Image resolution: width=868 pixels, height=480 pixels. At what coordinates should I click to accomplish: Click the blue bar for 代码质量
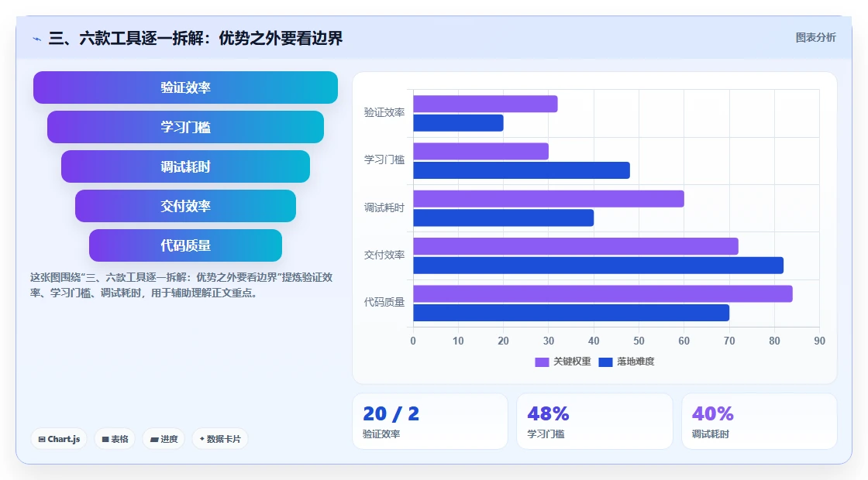point(571,313)
